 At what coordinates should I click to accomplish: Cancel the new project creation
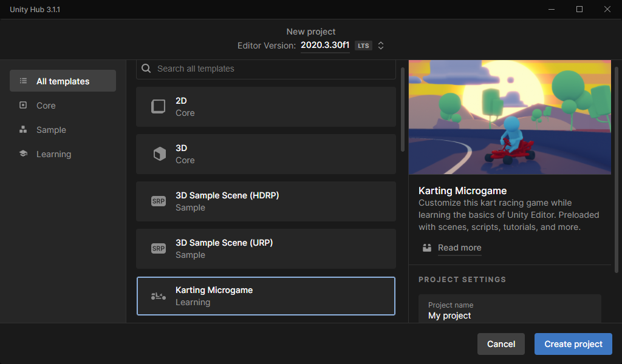501,343
